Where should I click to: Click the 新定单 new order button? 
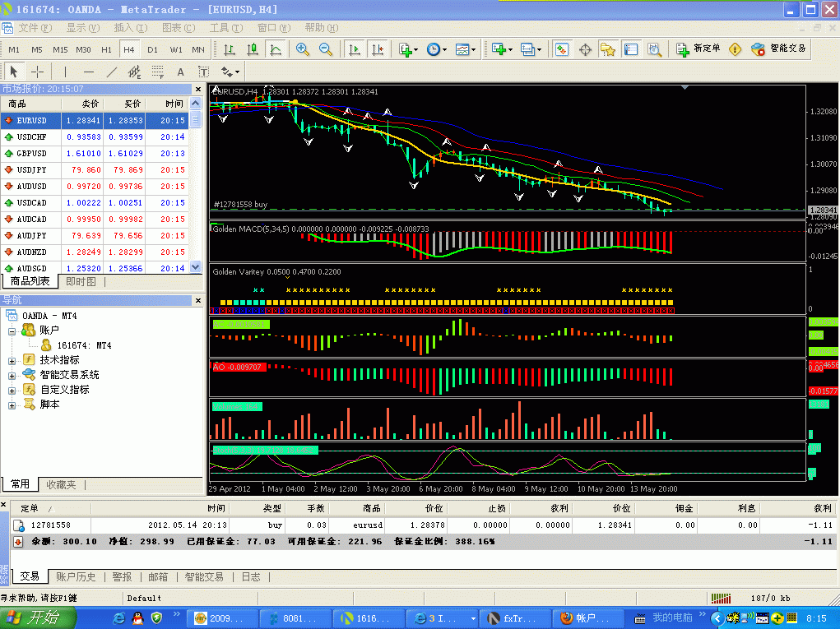click(x=698, y=49)
